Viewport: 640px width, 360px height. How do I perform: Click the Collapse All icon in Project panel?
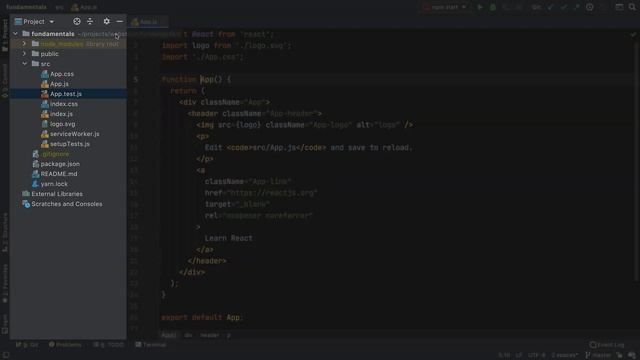click(x=90, y=21)
